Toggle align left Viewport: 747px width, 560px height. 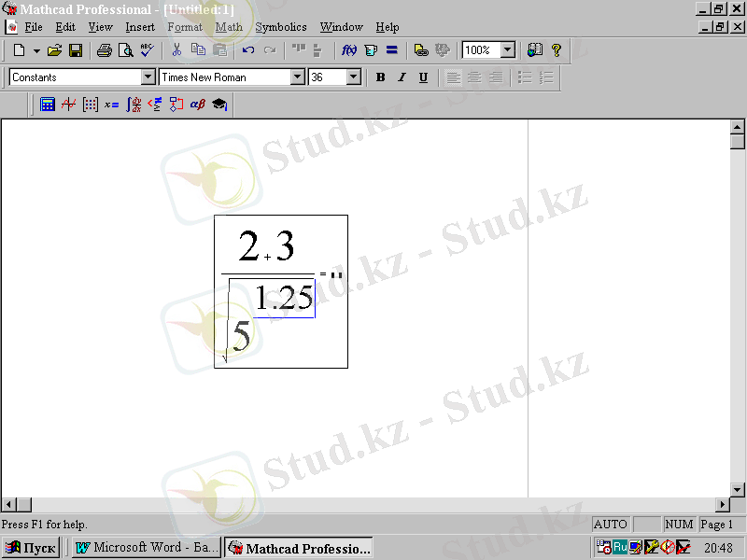click(453, 77)
